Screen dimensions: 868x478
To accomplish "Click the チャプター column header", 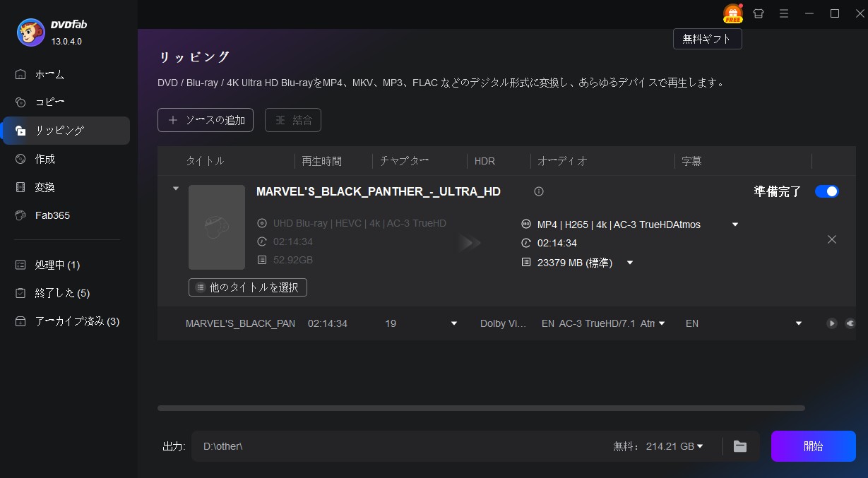I will [405, 161].
